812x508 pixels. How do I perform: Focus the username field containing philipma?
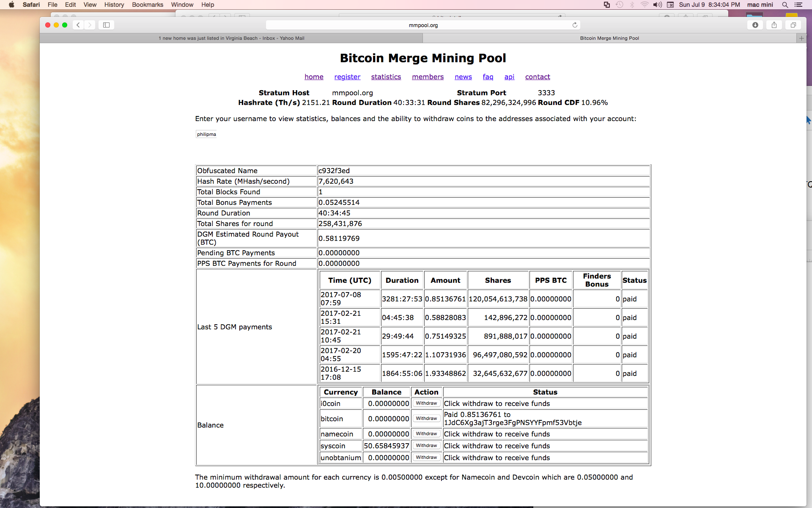(206, 134)
